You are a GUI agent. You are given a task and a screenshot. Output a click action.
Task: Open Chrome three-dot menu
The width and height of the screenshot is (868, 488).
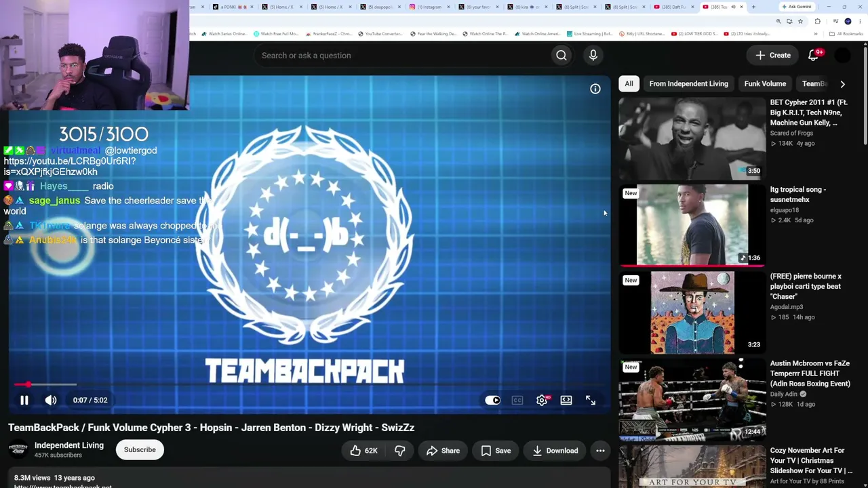pyautogui.click(x=859, y=22)
